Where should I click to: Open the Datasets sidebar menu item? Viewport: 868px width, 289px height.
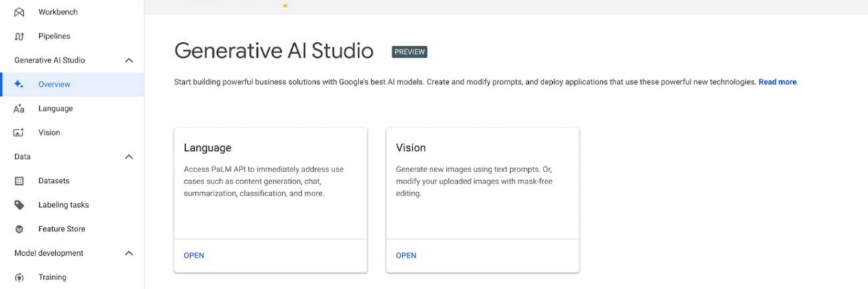[53, 181]
